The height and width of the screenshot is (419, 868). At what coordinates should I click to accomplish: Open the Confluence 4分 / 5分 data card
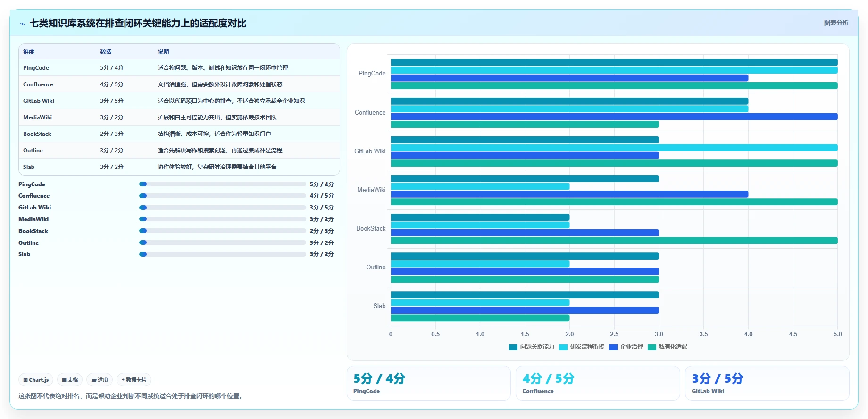click(x=598, y=383)
